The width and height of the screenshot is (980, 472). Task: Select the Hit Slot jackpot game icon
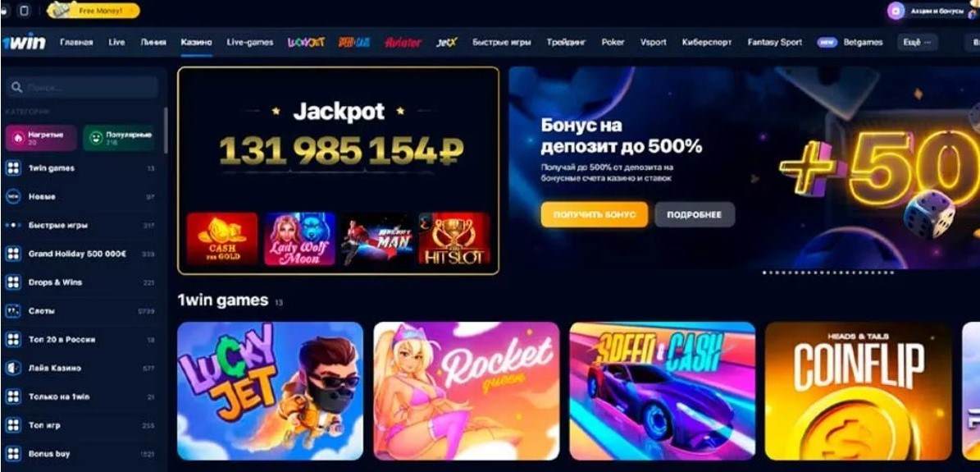click(x=454, y=239)
